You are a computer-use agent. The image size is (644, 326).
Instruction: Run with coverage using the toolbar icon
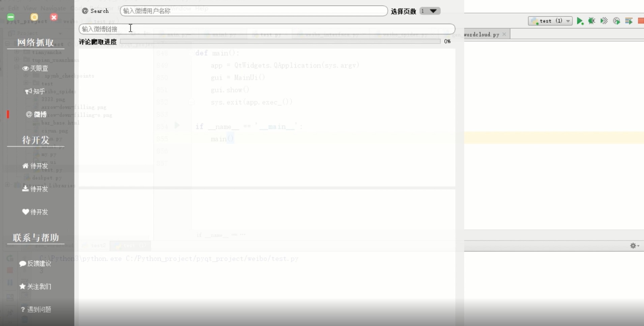pos(604,21)
